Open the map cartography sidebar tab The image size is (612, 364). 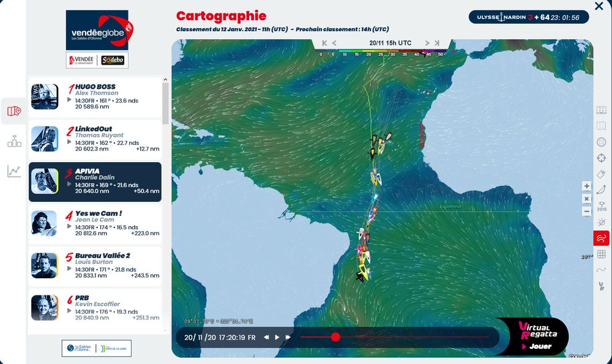coord(14,111)
